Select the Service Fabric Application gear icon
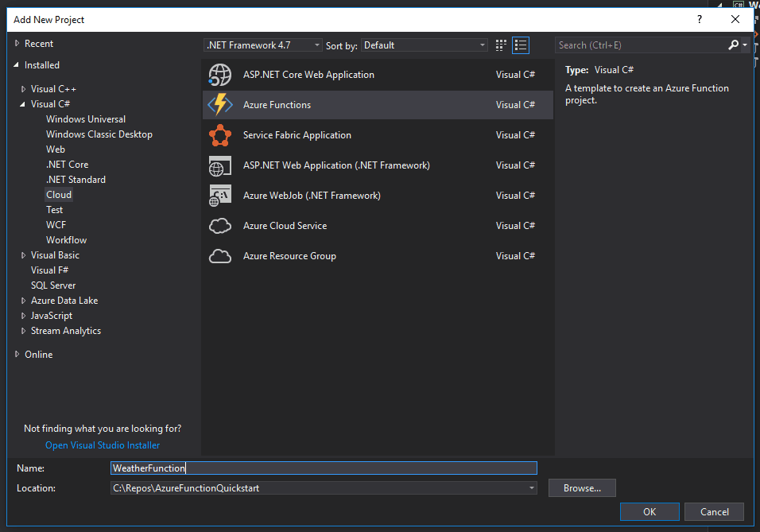 coord(220,134)
